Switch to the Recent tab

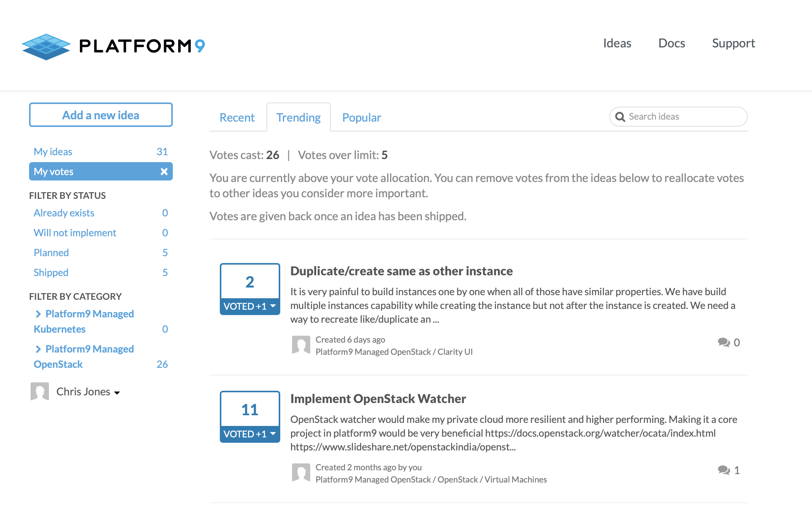[237, 117]
